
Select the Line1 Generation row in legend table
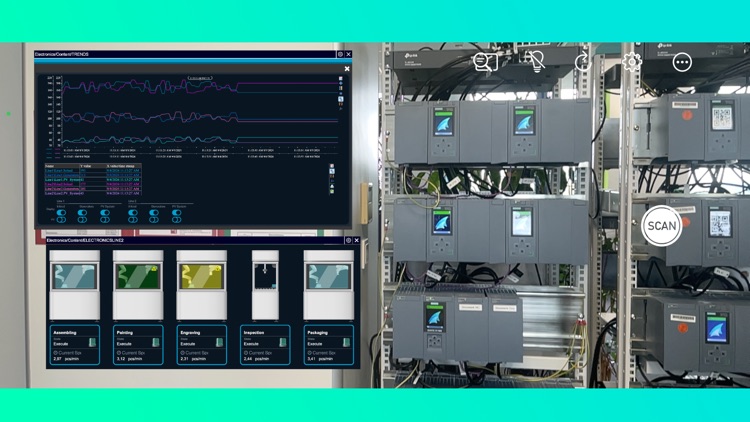(x=93, y=175)
